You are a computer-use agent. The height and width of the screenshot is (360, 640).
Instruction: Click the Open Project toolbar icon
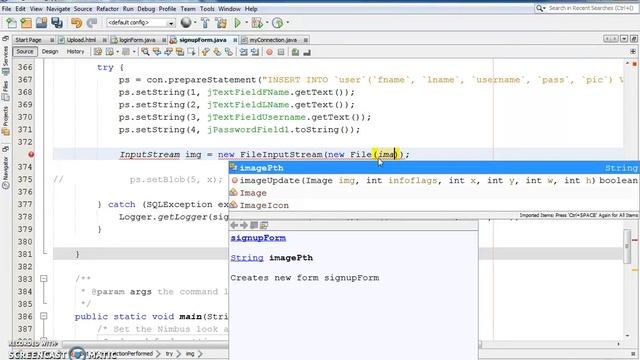click(41, 23)
